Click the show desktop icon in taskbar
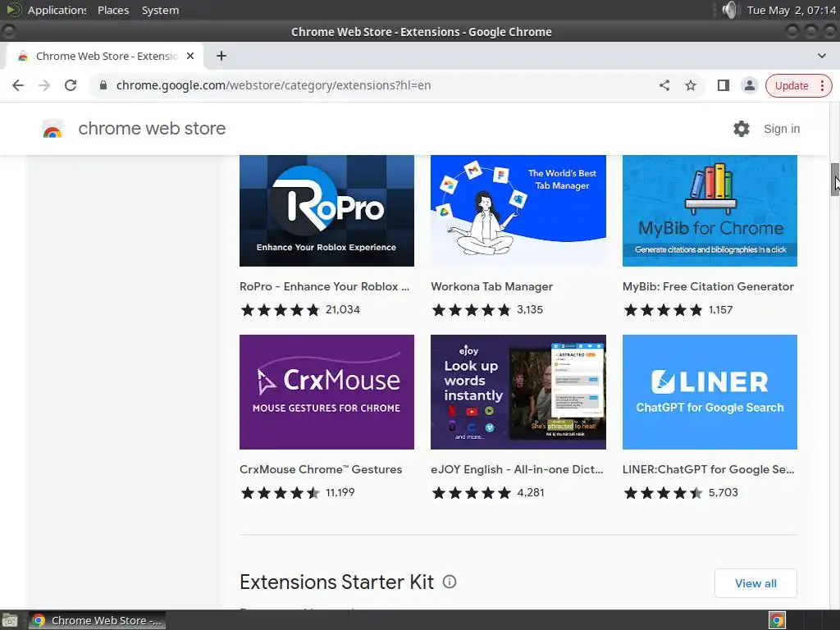Viewport: 840px width, 630px height. tap(10, 620)
